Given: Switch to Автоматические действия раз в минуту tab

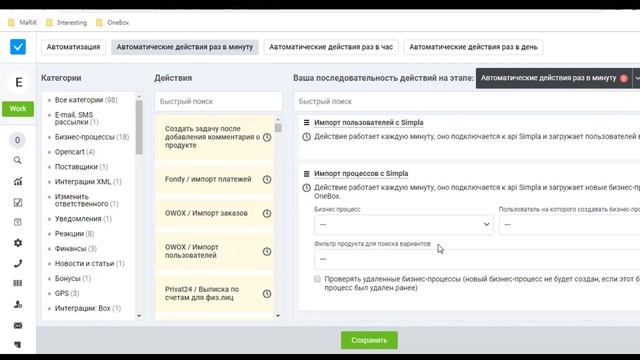Looking at the screenshot, I should coord(185,47).
